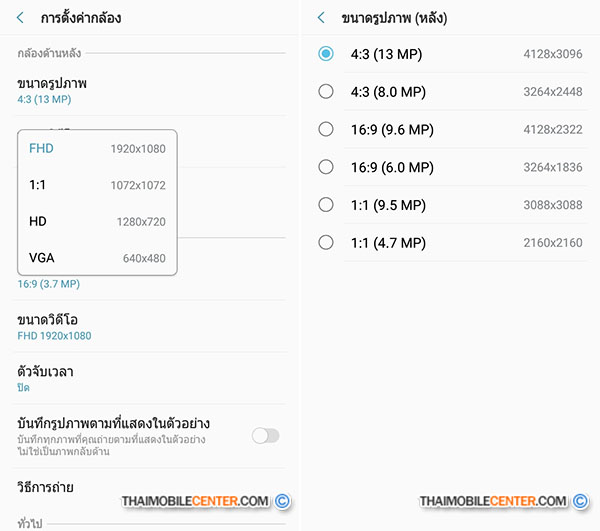Pick the 16:9 (6.0 MP) option

tap(451, 167)
